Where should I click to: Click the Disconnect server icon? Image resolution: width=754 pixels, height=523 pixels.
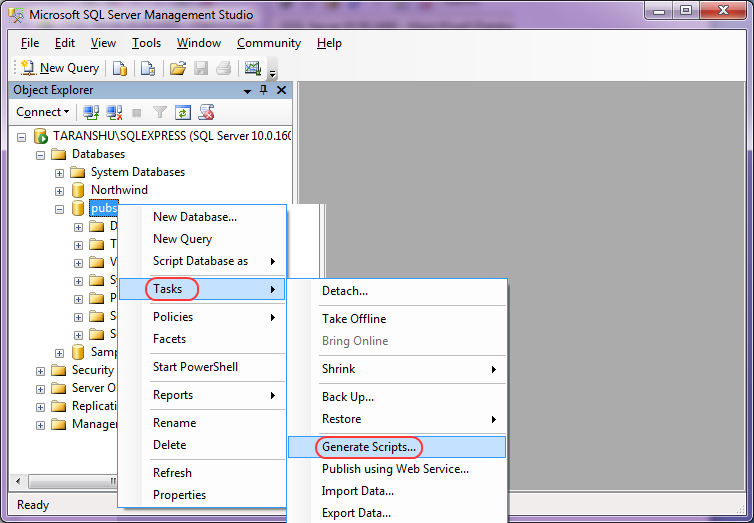pyautogui.click(x=114, y=112)
